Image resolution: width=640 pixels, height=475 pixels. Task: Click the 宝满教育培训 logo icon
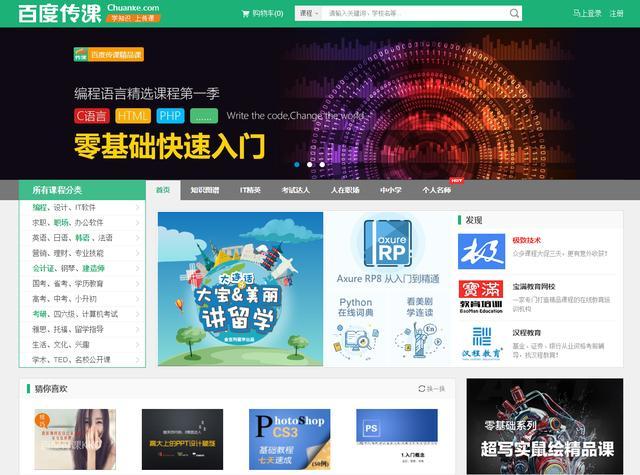pos(481,297)
